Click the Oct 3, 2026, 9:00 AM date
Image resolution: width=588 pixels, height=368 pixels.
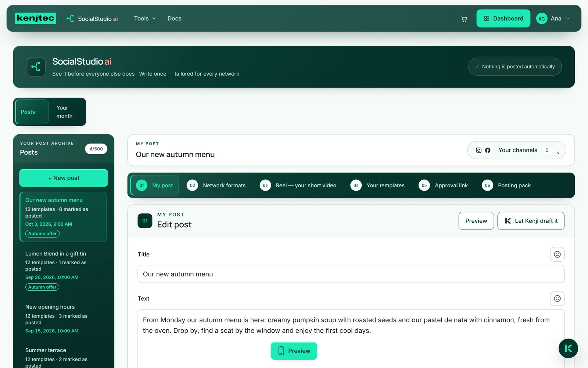[x=49, y=224]
